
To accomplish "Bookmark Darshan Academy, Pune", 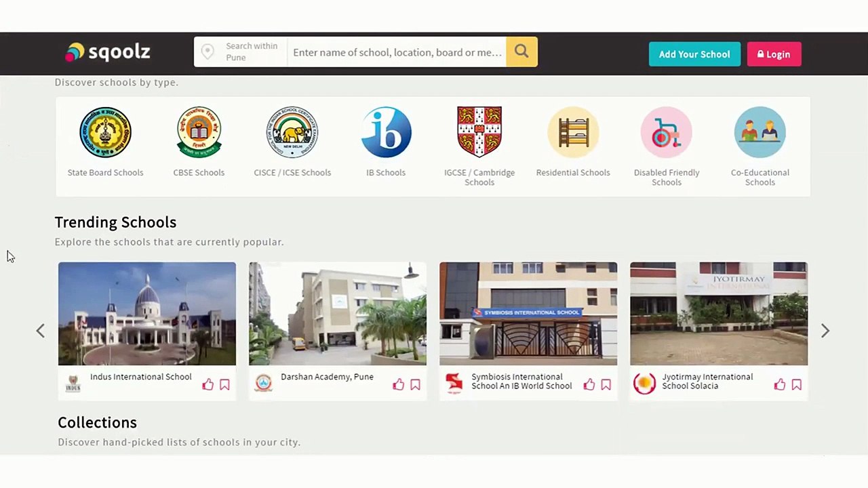I will click(415, 384).
